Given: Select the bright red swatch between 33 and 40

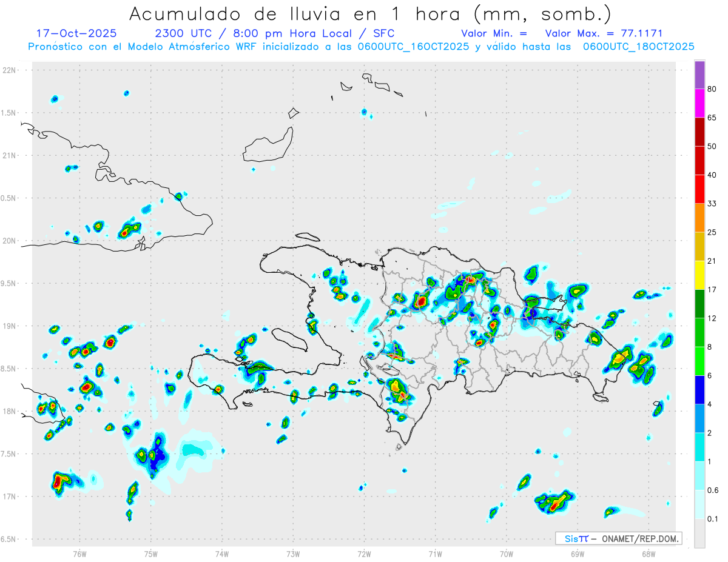Looking at the screenshot, I should [699, 189].
